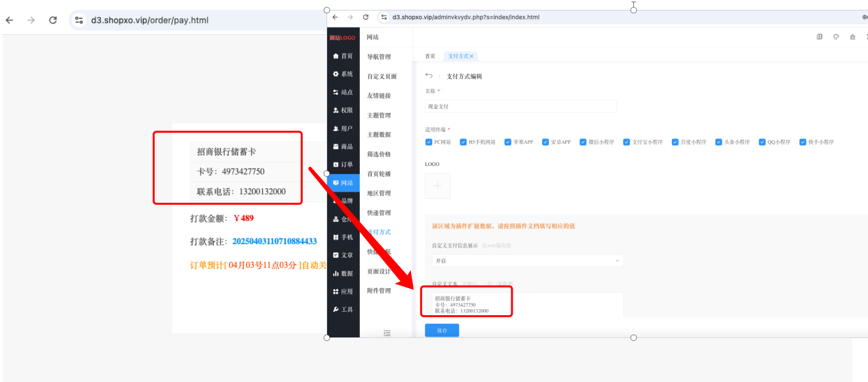Open 自定义页面 in the 网站 submenu
This screenshot has width=868, height=382.
[382, 77]
